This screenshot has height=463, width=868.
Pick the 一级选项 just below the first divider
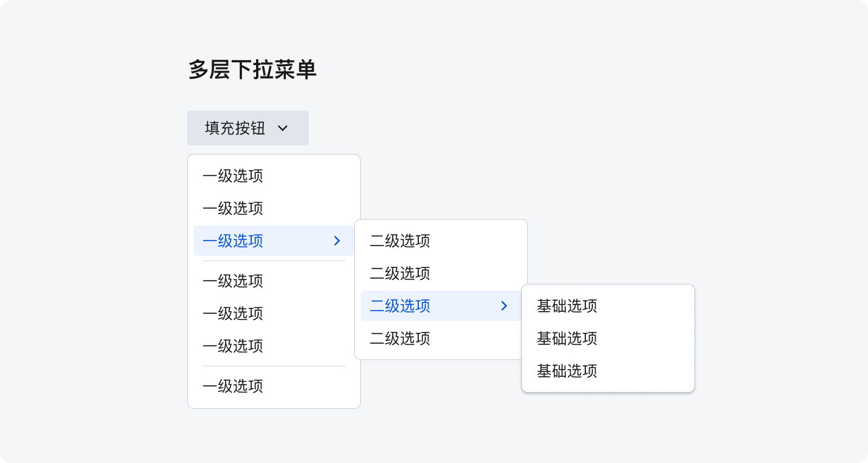274,281
